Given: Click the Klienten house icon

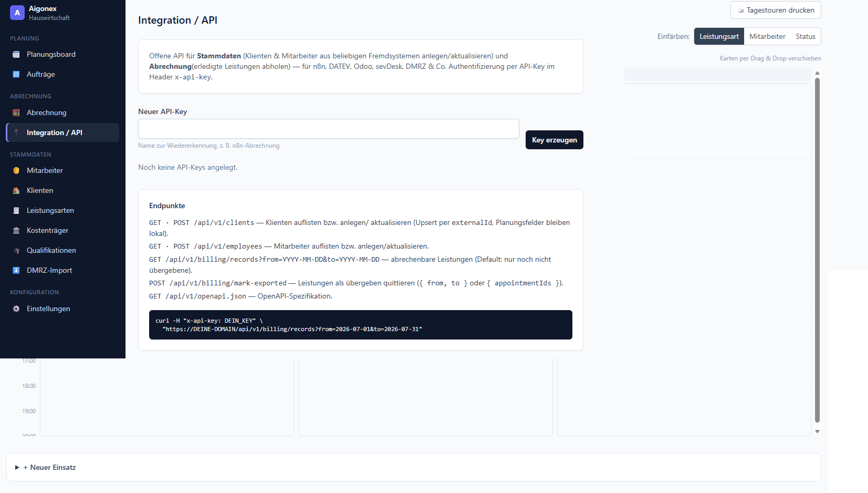Looking at the screenshot, I should 16,191.
